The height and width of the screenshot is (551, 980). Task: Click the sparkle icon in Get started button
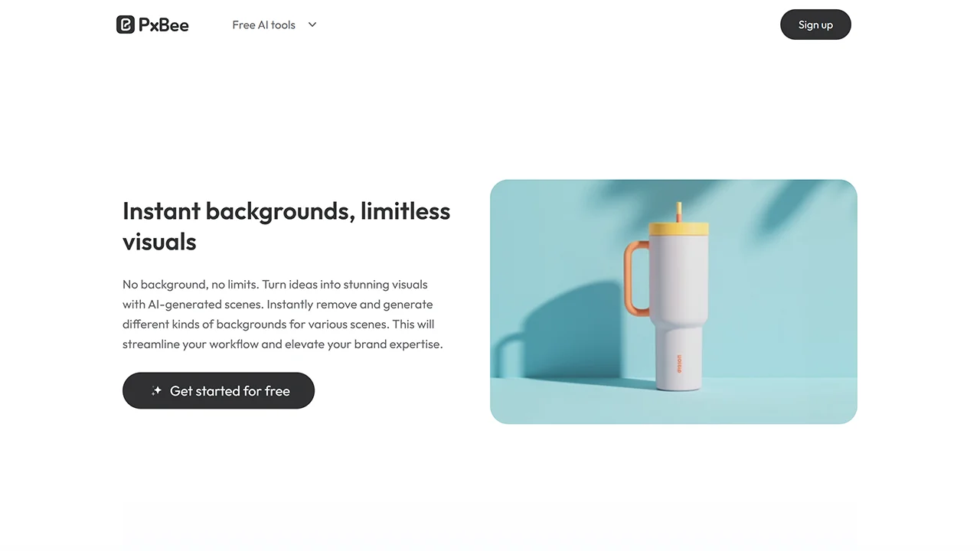[x=156, y=390]
